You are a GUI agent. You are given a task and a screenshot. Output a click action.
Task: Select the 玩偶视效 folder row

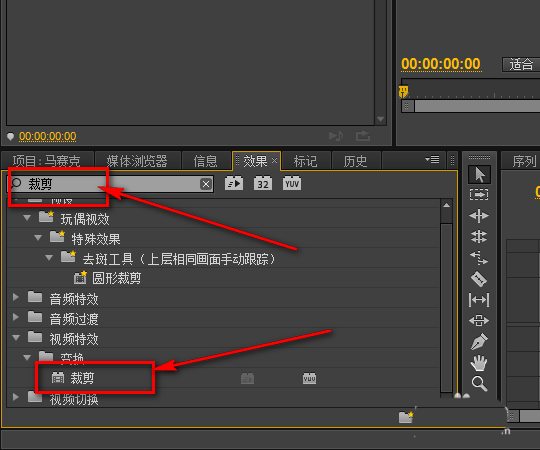(223, 218)
